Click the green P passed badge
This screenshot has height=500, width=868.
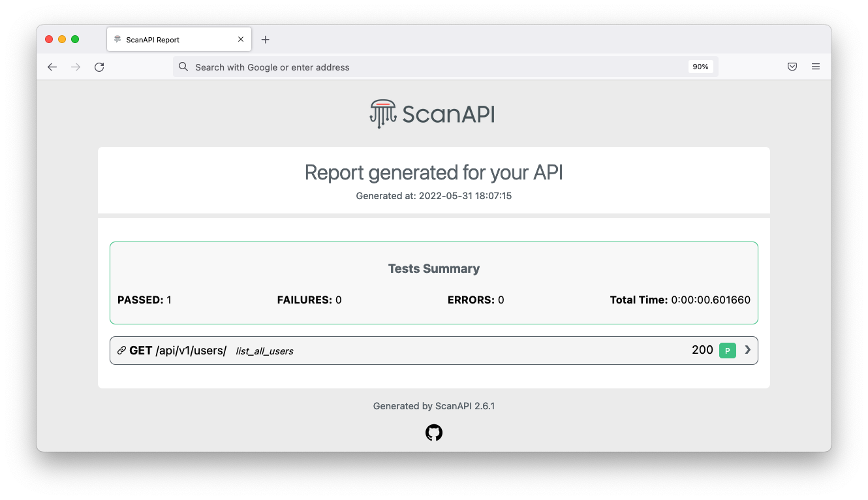727,351
